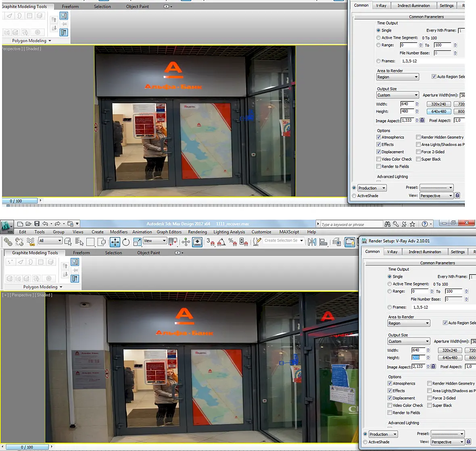The height and width of the screenshot is (451, 476).
Task: Click the 'Type a keyword or phrase' search field
Action: coord(351,224)
